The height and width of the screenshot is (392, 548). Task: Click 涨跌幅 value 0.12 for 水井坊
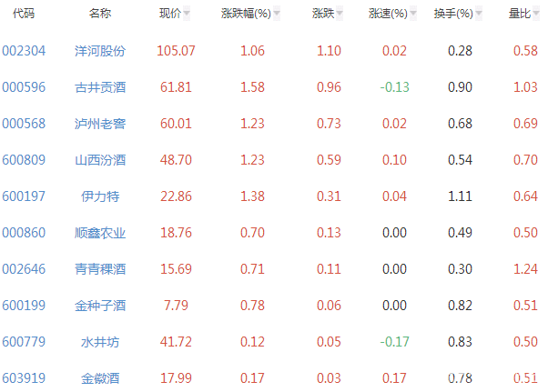(x=252, y=342)
